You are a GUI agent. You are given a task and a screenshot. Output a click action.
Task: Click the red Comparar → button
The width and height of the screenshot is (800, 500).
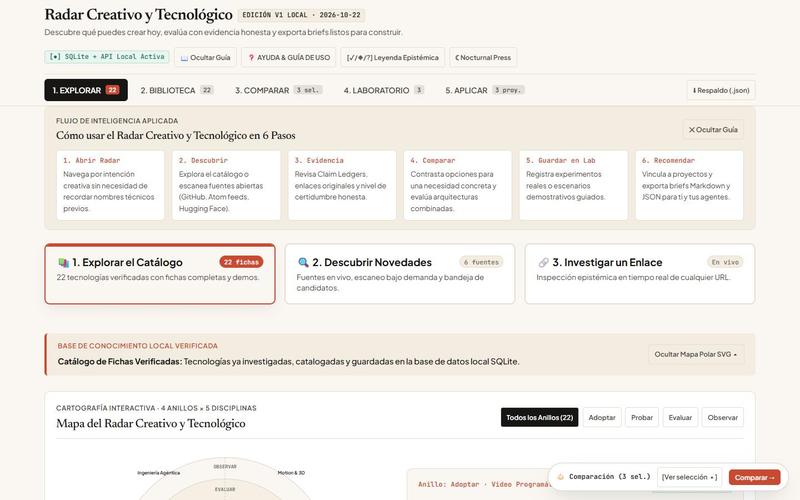[754, 478]
